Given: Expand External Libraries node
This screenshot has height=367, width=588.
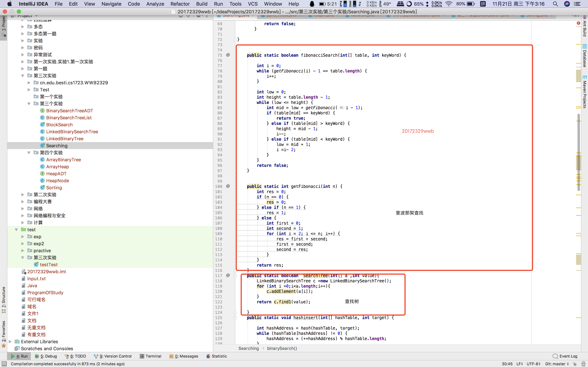Looking at the screenshot, I should point(10,341).
